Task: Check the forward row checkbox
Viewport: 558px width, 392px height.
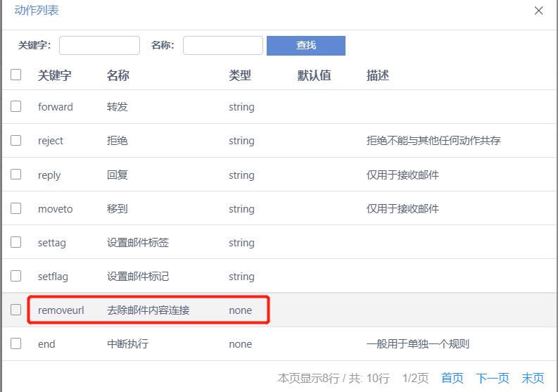Action: [16, 107]
